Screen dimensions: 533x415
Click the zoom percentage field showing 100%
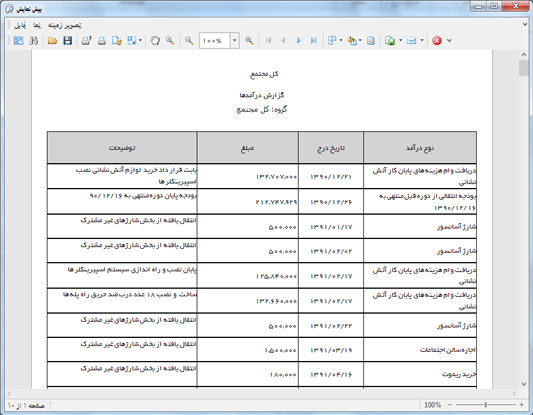coord(215,41)
